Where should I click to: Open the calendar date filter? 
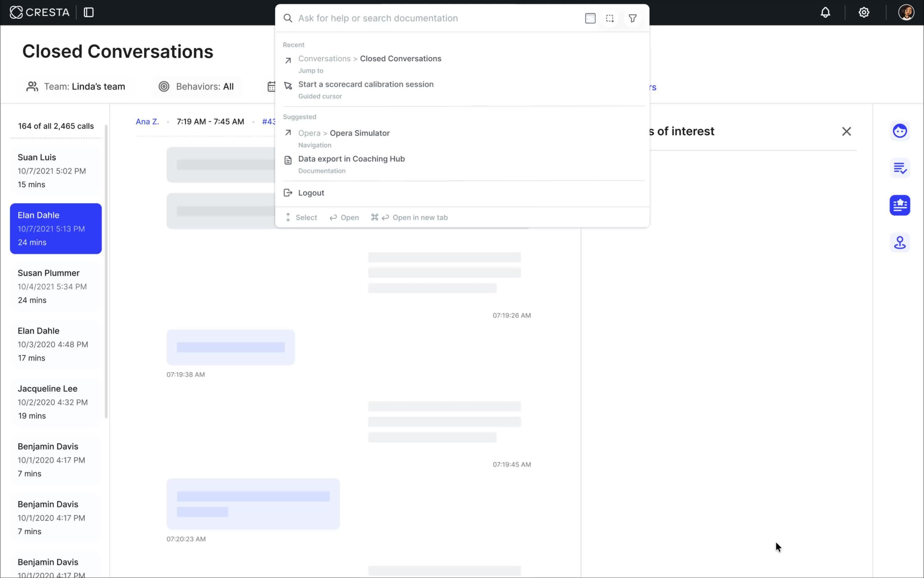(x=271, y=87)
